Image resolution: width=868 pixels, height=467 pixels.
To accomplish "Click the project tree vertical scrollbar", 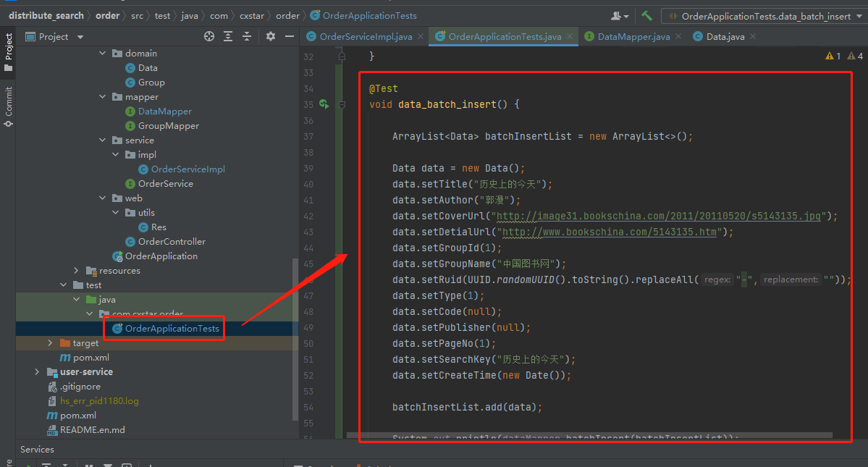I will point(295,339).
